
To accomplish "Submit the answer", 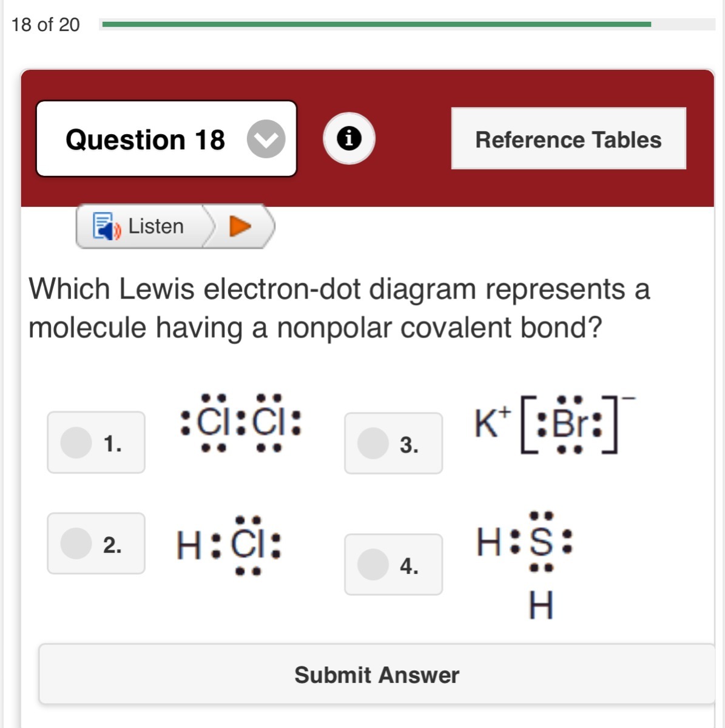I will point(377,675).
